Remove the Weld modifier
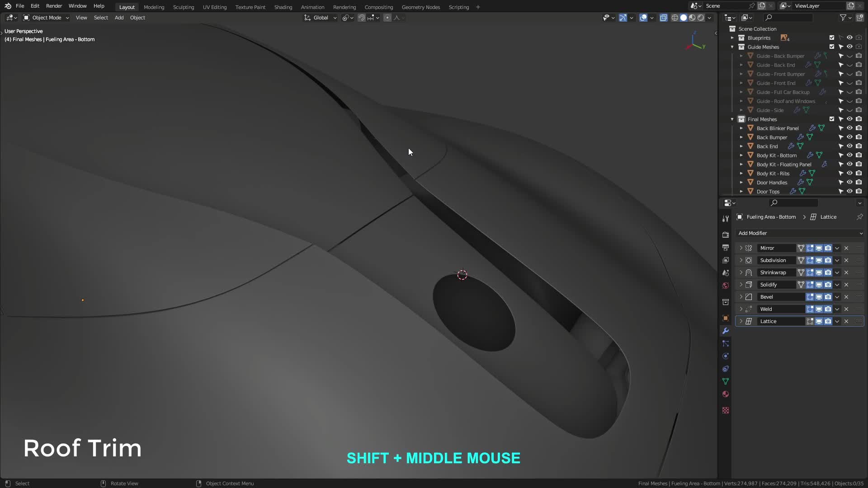Image resolution: width=868 pixels, height=488 pixels. click(846, 309)
